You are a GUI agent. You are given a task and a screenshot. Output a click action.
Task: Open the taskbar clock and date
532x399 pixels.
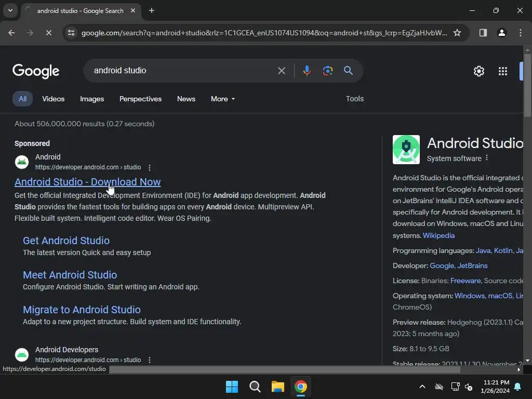click(x=495, y=387)
